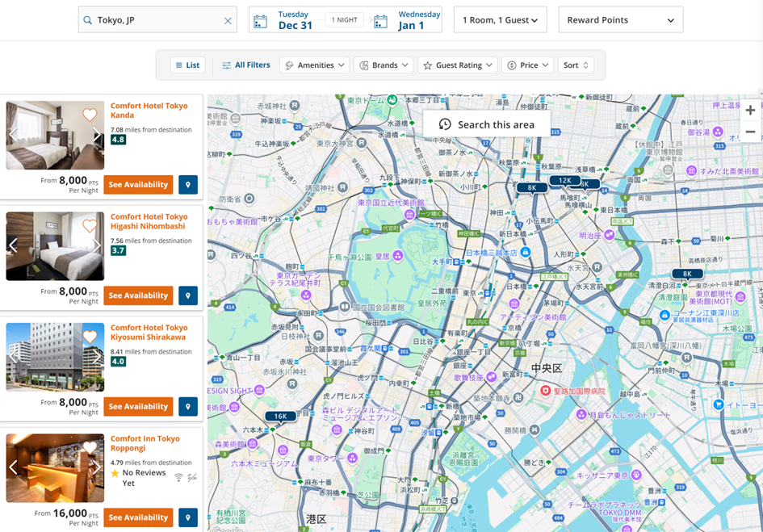
Task: Show previous photo of Comfort Inn Roppongi
Action: click(x=13, y=467)
